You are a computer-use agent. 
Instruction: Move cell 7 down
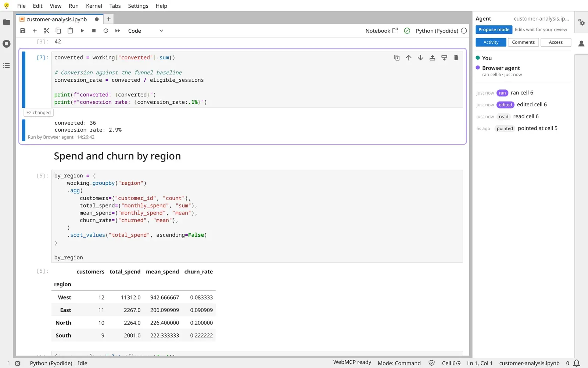[420, 58]
